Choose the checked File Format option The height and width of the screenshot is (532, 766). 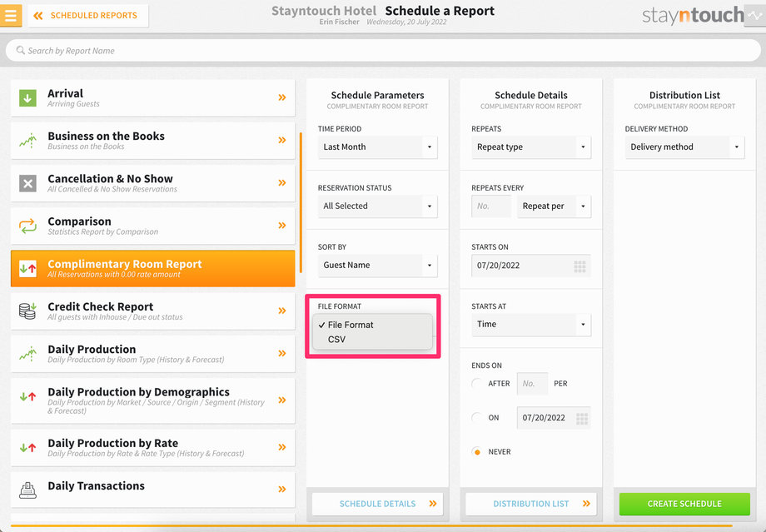(372, 325)
